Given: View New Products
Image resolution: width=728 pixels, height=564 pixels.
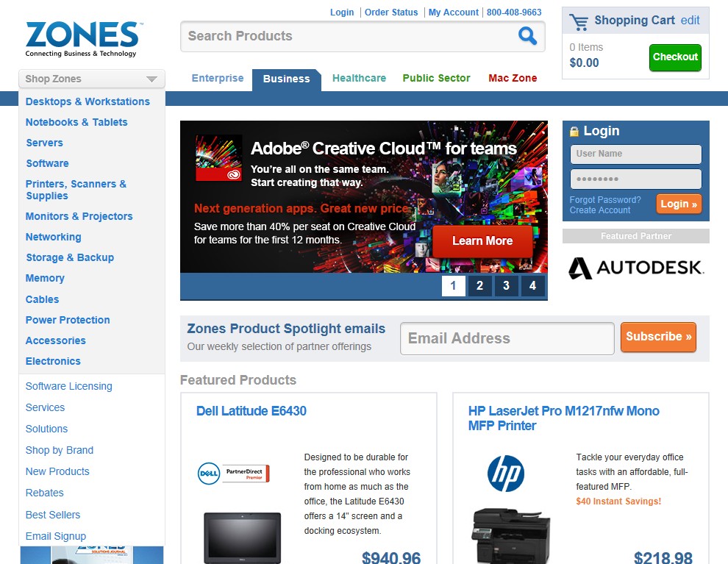Looking at the screenshot, I should pyautogui.click(x=57, y=471).
